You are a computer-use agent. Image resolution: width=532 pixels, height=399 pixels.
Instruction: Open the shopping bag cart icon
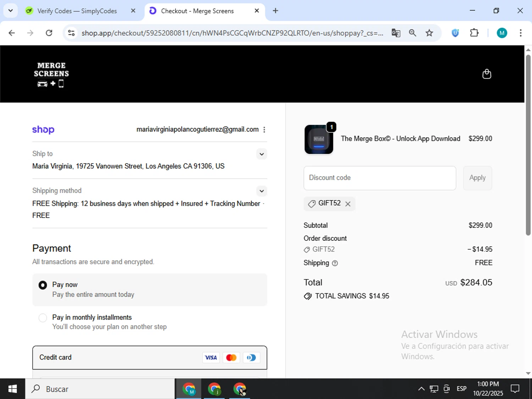tap(487, 74)
